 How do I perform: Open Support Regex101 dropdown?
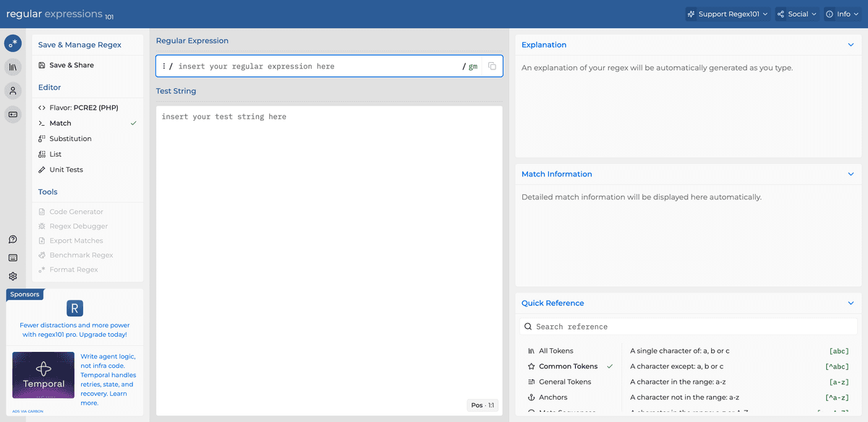point(728,14)
